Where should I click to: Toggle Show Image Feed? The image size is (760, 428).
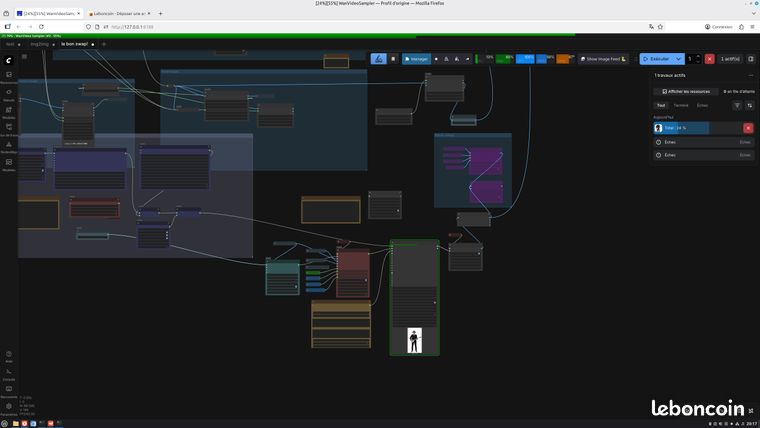(603, 59)
